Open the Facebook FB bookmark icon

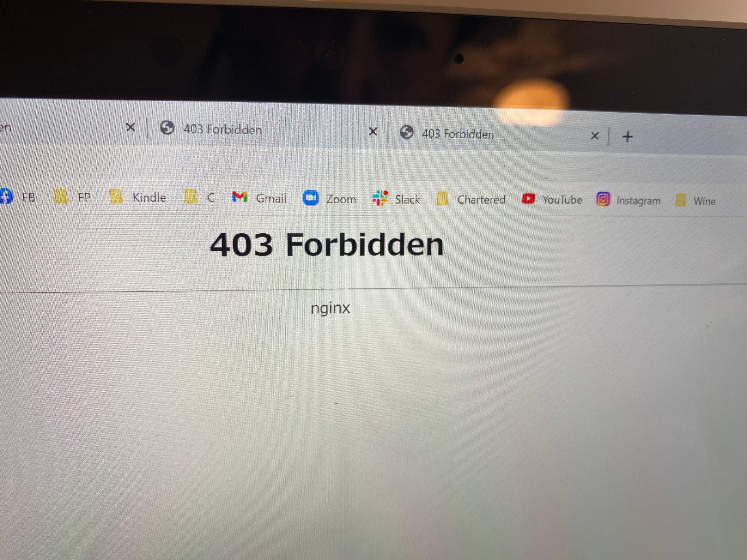[x=6, y=196]
